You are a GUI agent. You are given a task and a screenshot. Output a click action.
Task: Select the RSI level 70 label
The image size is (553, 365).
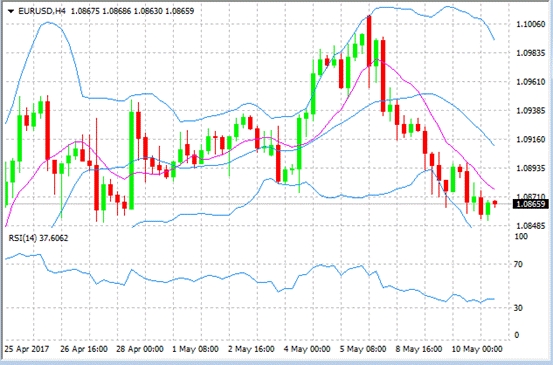[x=518, y=264]
